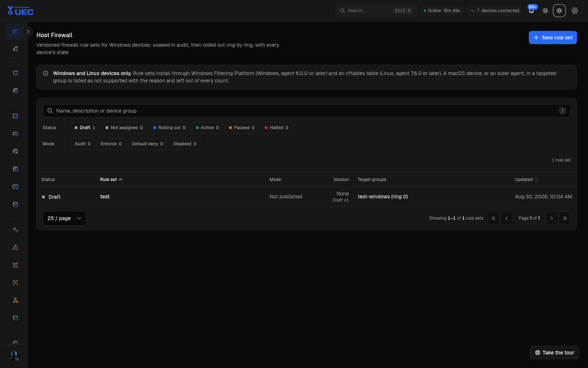Click the global Search box in header
Image resolution: width=588 pixels, height=368 pixels.
point(376,11)
